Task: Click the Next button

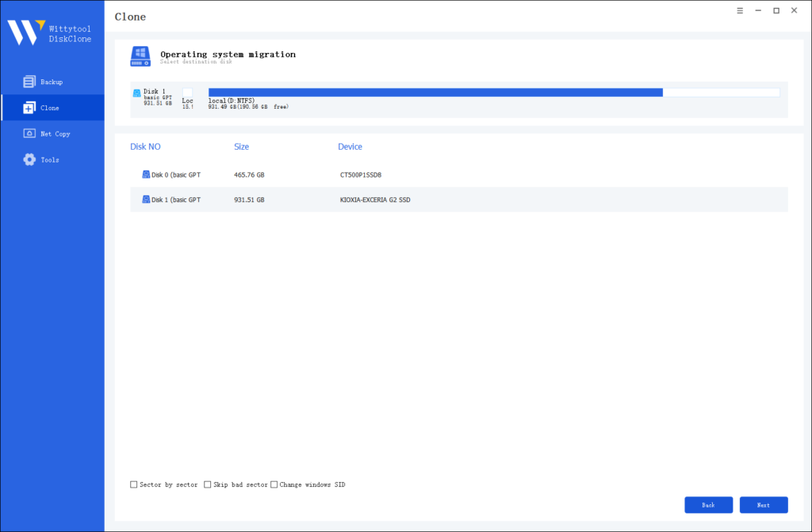Action: [x=764, y=505]
